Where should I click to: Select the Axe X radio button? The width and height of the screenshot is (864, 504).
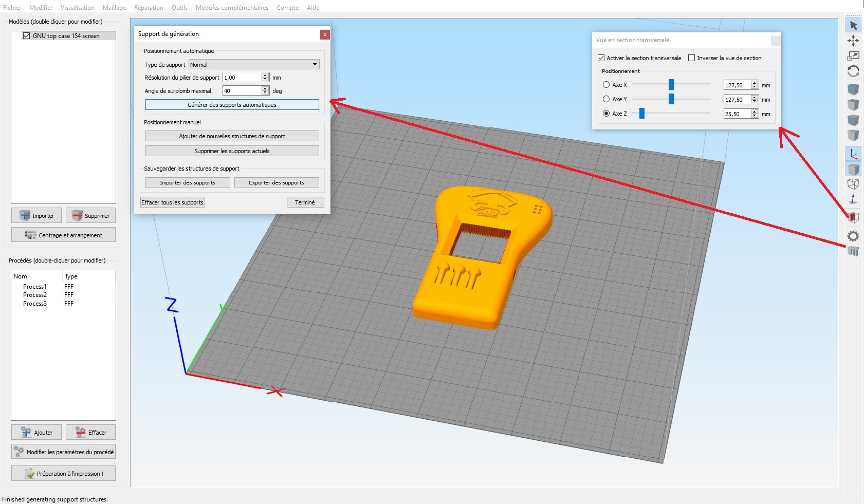point(606,85)
